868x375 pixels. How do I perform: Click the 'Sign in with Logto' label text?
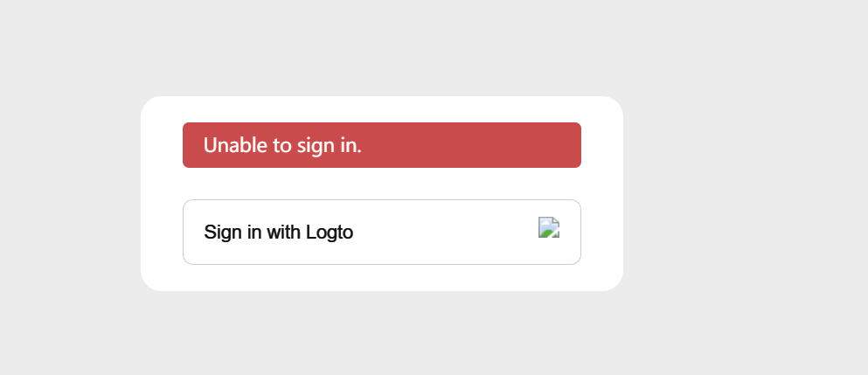tap(278, 232)
